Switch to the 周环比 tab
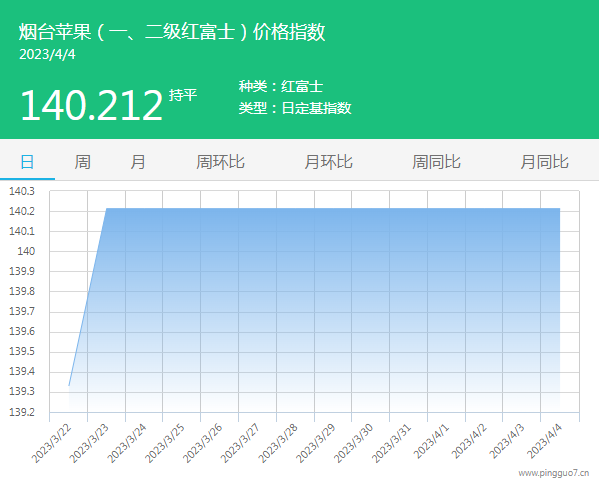This screenshot has height=483, width=599. [220, 162]
